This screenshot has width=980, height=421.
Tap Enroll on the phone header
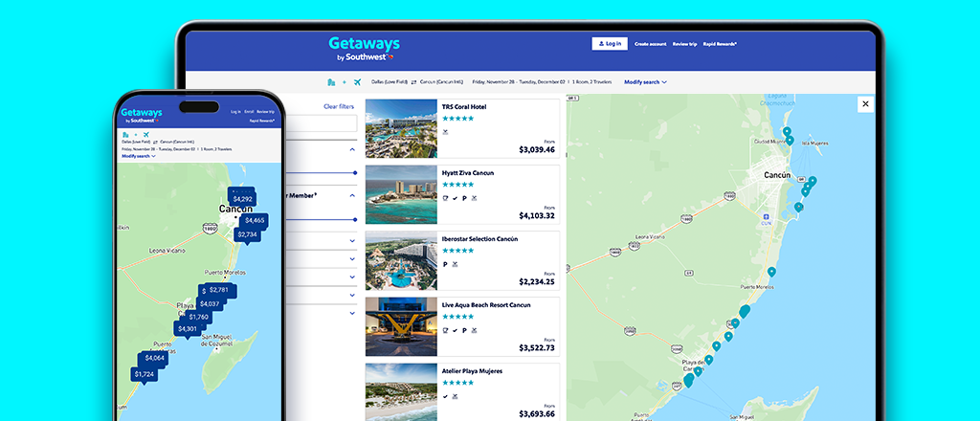[x=249, y=112]
